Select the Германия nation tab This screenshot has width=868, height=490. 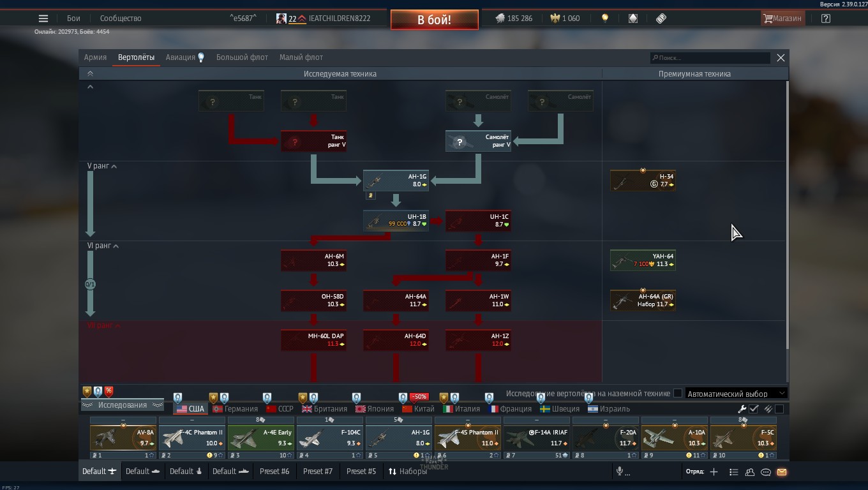coord(236,409)
